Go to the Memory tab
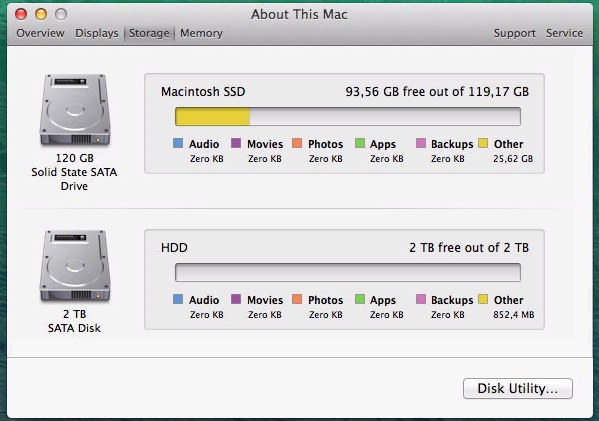Viewport: 599px width, 421px height. [201, 33]
